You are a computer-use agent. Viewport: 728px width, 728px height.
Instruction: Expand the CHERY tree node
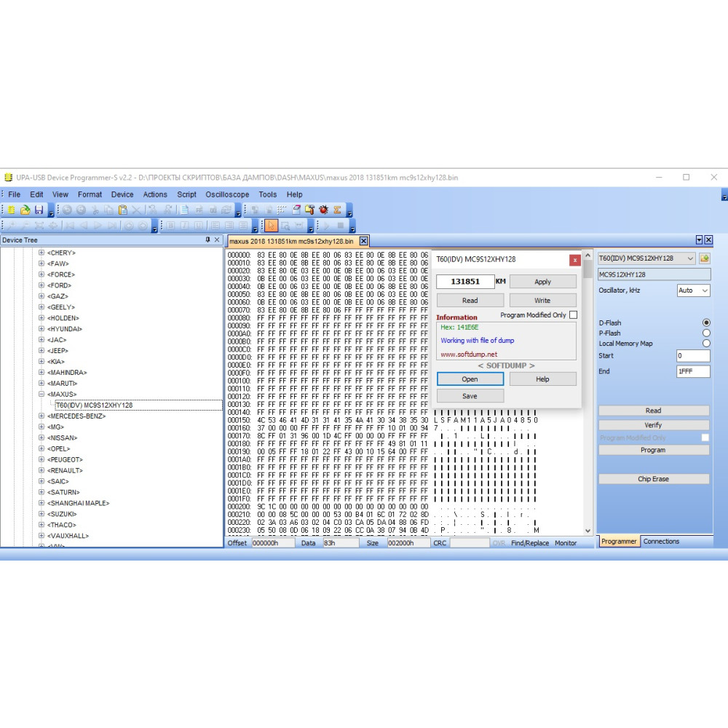(41, 253)
